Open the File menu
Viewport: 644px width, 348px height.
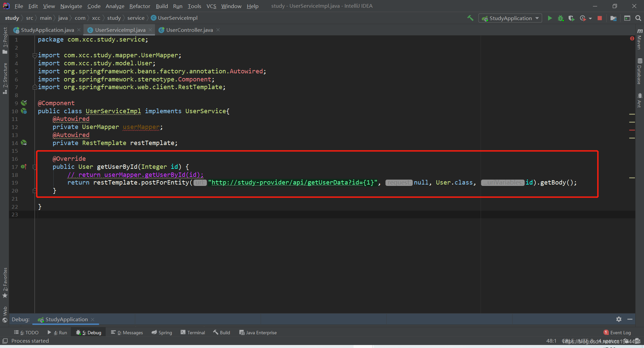point(19,6)
